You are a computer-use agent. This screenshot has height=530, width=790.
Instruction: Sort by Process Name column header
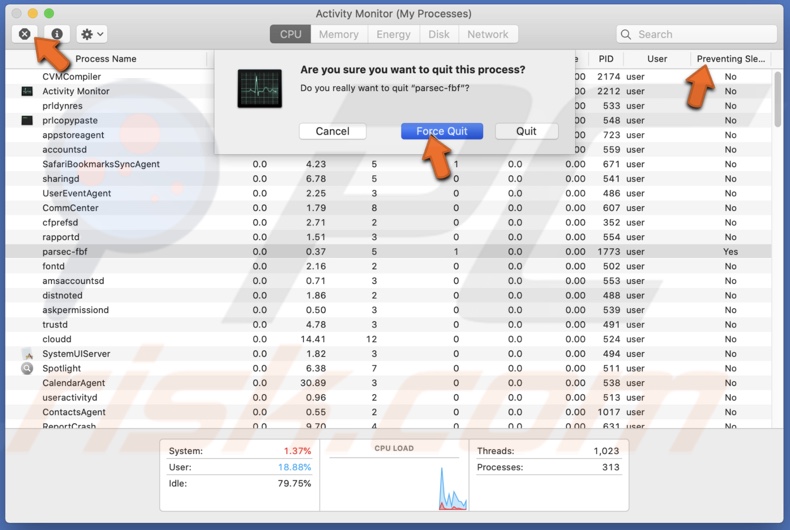point(106,59)
